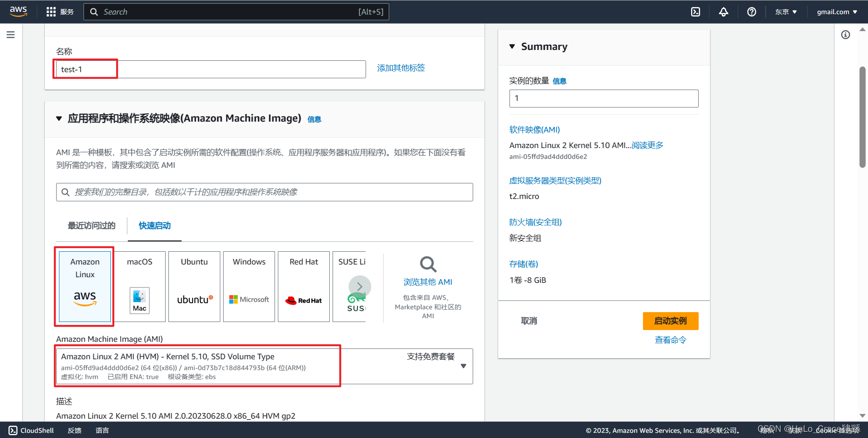Click 阅读更多 link in Summary
This screenshot has width=868, height=438.
point(647,145)
